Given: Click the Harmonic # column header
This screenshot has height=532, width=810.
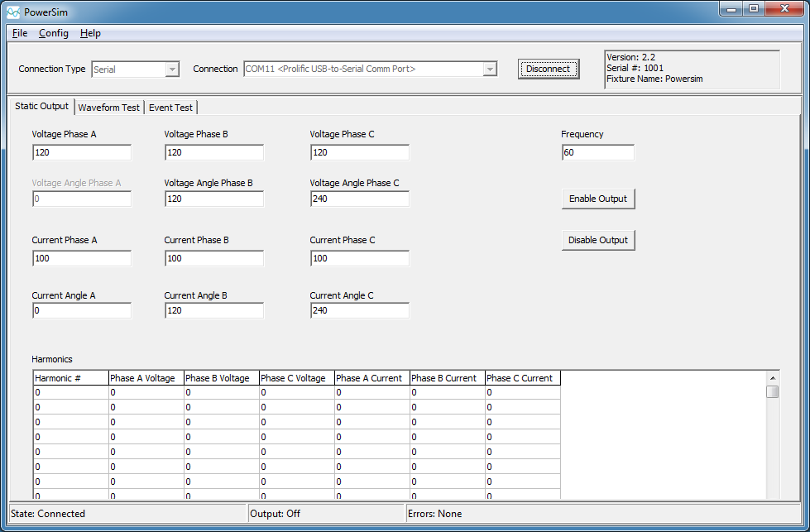Looking at the screenshot, I should (71, 378).
